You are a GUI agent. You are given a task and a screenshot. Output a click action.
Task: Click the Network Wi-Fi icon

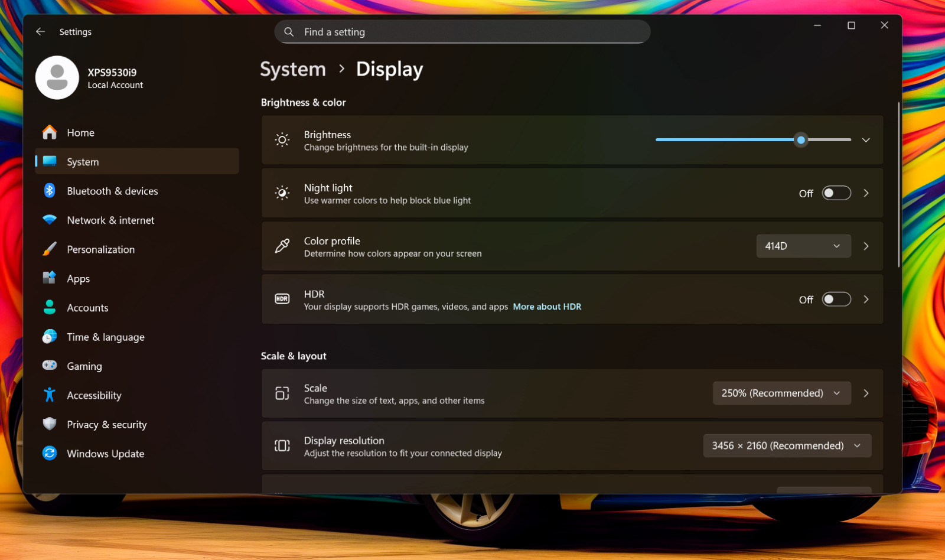point(50,220)
